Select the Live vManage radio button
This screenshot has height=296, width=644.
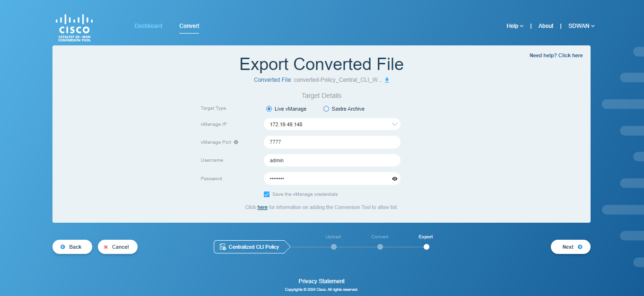(269, 109)
